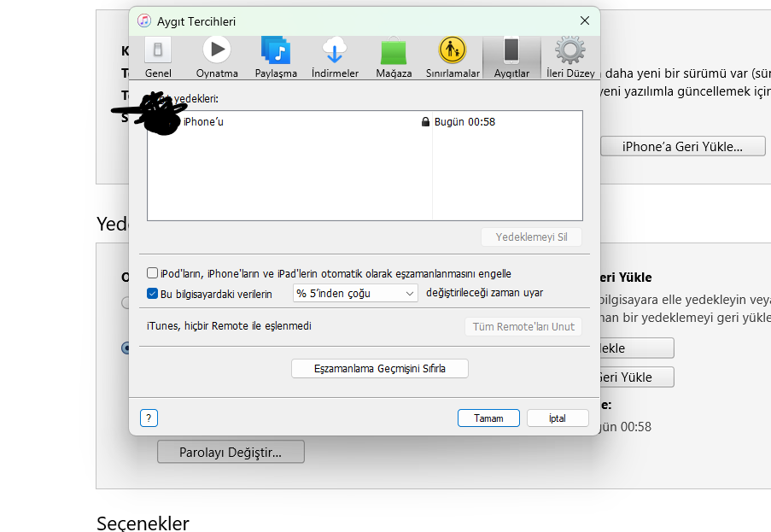Open the Paylaşma preferences tab
The width and height of the screenshot is (771, 532).
pos(276,57)
